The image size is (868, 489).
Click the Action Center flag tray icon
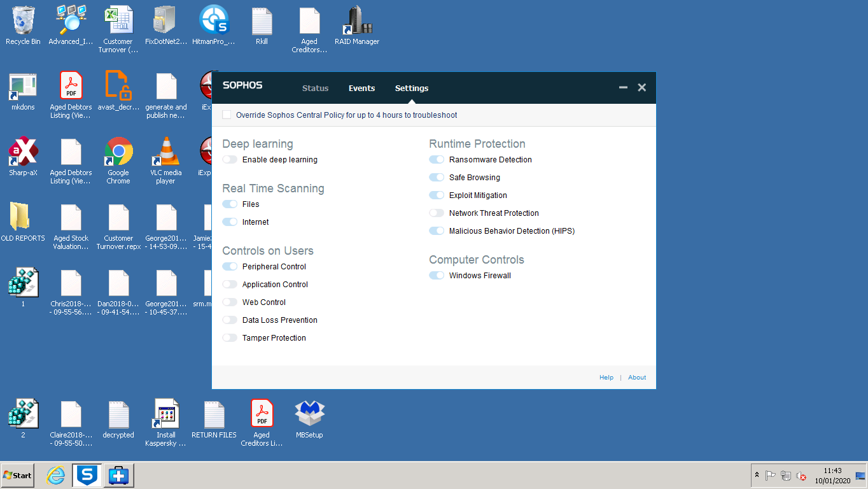coord(771,476)
